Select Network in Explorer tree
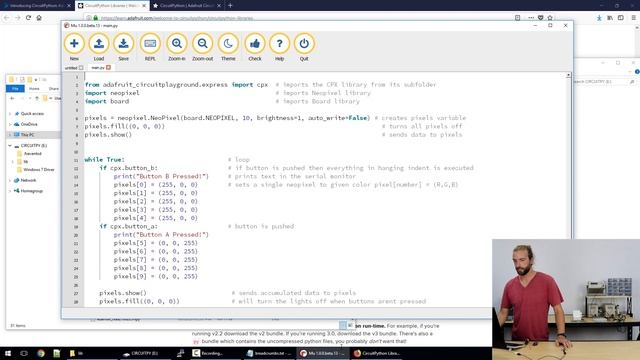The image size is (640, 360). tap(28, 180)
